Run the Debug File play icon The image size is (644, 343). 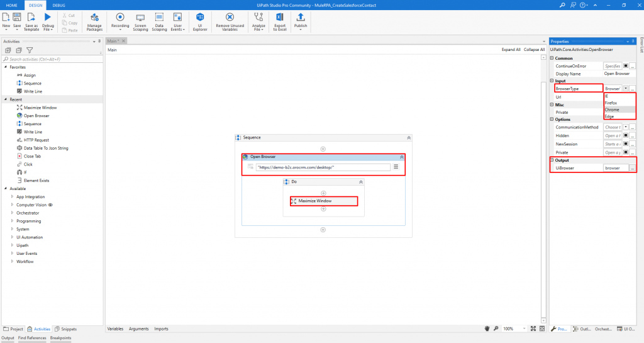[x=48, y=17]
